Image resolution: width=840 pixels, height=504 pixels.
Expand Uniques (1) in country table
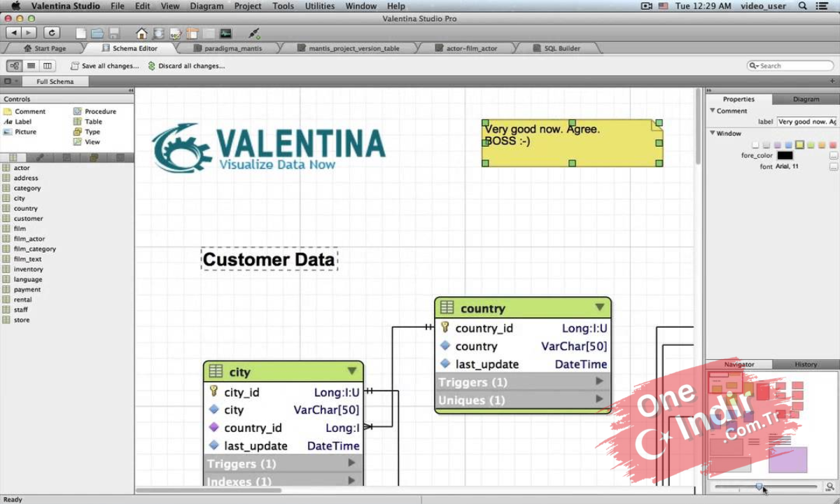(599, 399)
